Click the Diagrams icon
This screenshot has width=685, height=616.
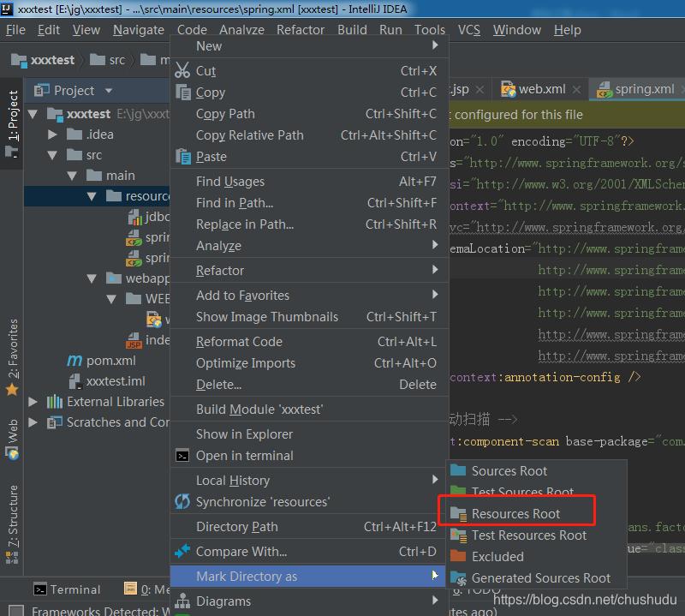click(182, 601)
